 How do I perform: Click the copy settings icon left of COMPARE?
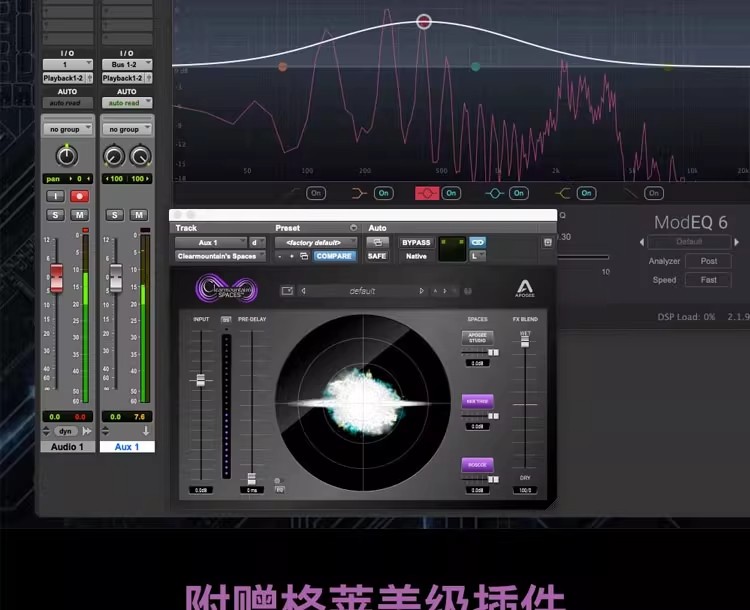tap(304, 256)
